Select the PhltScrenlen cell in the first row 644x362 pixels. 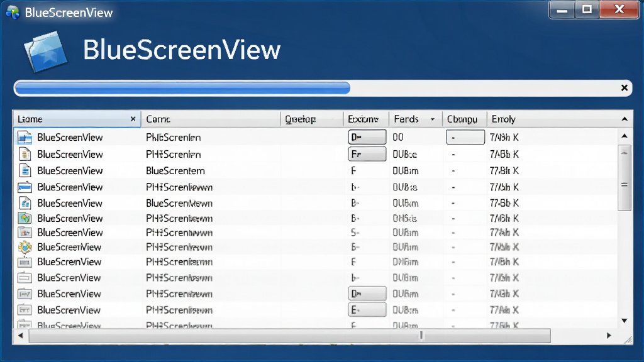click(174, 138)
